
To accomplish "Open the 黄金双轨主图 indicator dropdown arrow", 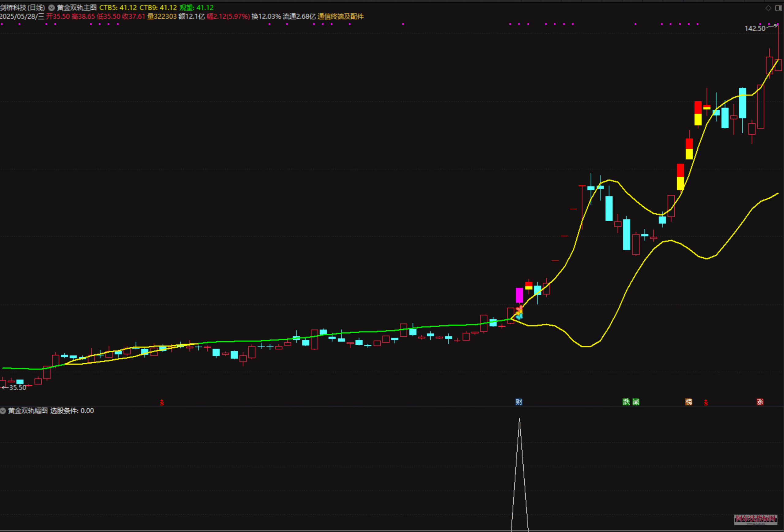I will [x=51, y=7].
